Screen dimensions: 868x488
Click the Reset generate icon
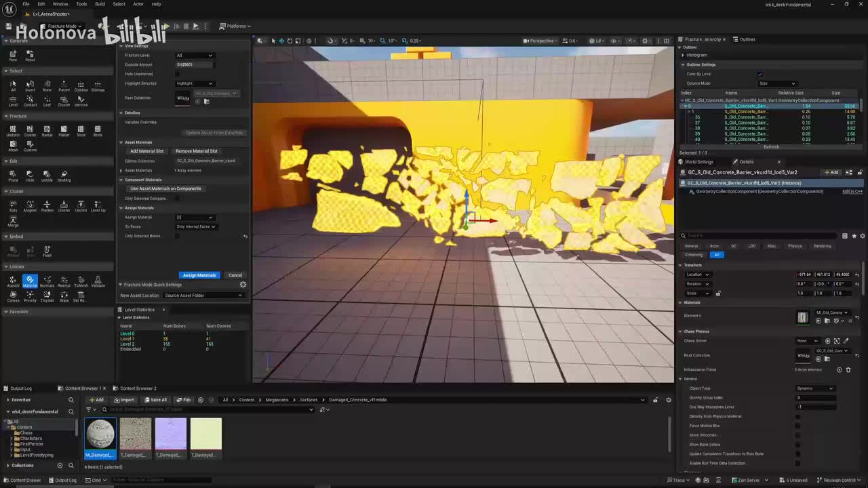tap(30, 56)
